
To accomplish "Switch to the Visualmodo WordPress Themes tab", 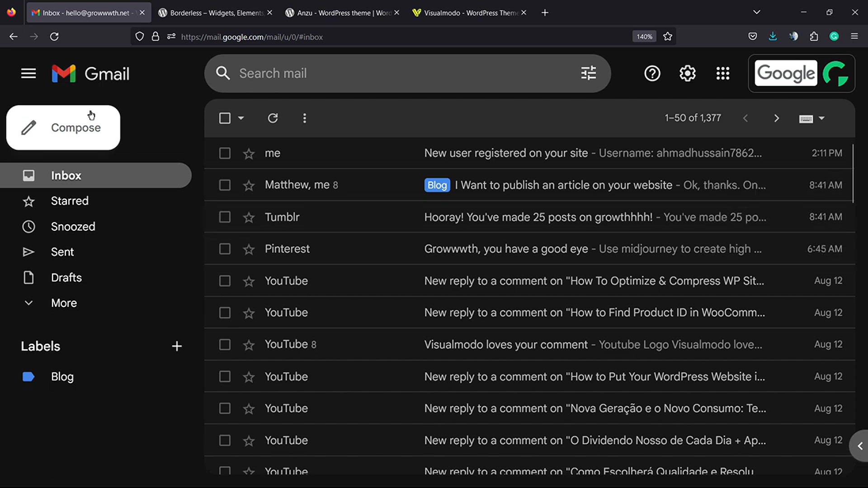I will click(469, 13).
